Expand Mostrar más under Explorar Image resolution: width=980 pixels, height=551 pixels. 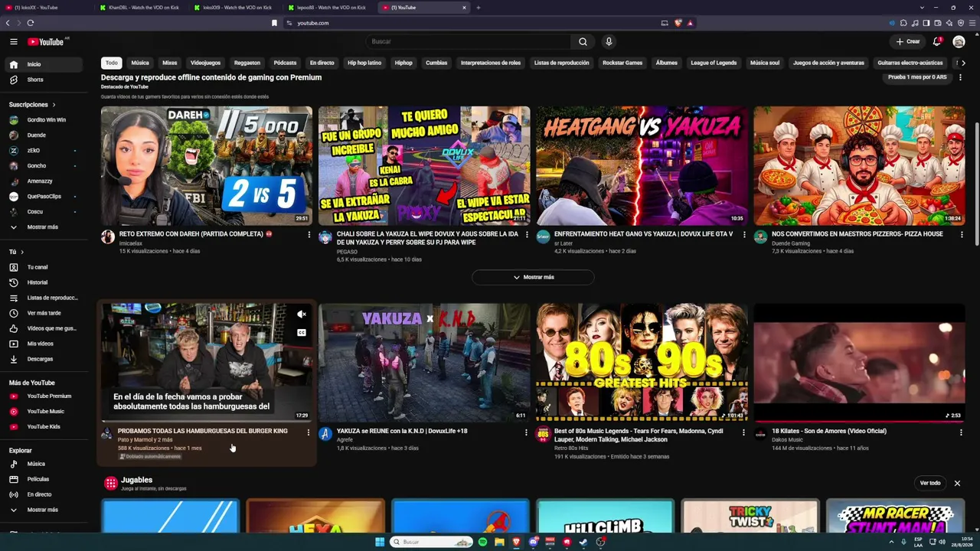coord(43,510)
